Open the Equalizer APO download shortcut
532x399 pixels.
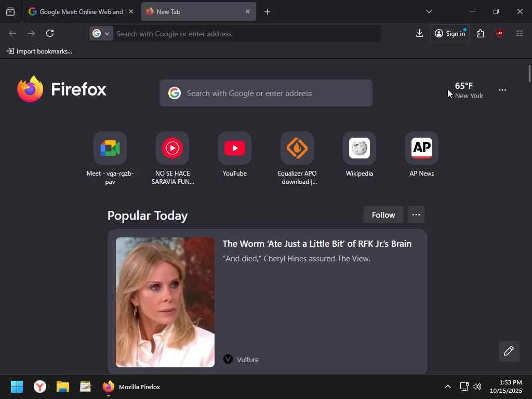[x=297, y=158]
